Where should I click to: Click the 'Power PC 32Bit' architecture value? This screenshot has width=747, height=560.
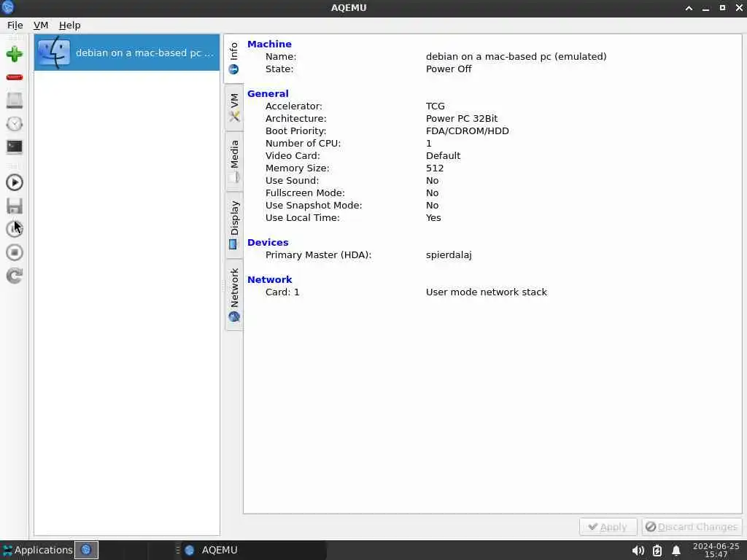point(462,119)
